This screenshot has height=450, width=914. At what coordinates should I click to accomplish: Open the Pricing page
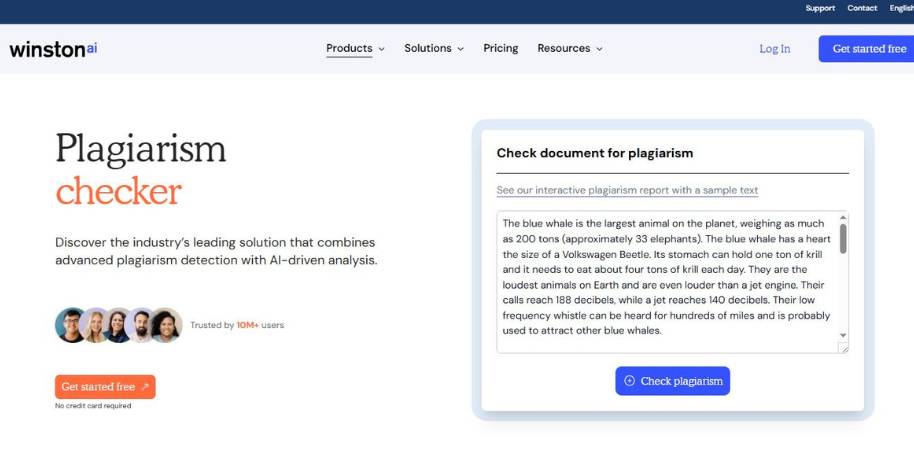tap(500, 48)
